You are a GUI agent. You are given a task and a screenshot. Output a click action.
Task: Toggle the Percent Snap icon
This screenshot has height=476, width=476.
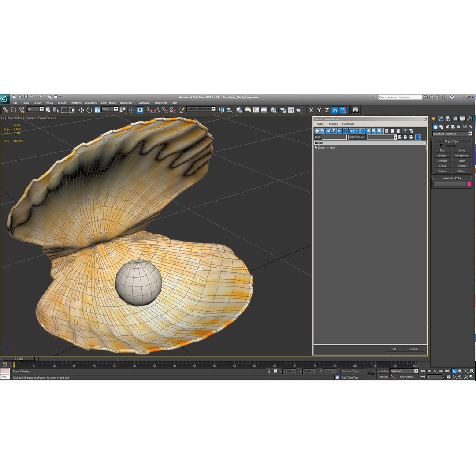165,110
